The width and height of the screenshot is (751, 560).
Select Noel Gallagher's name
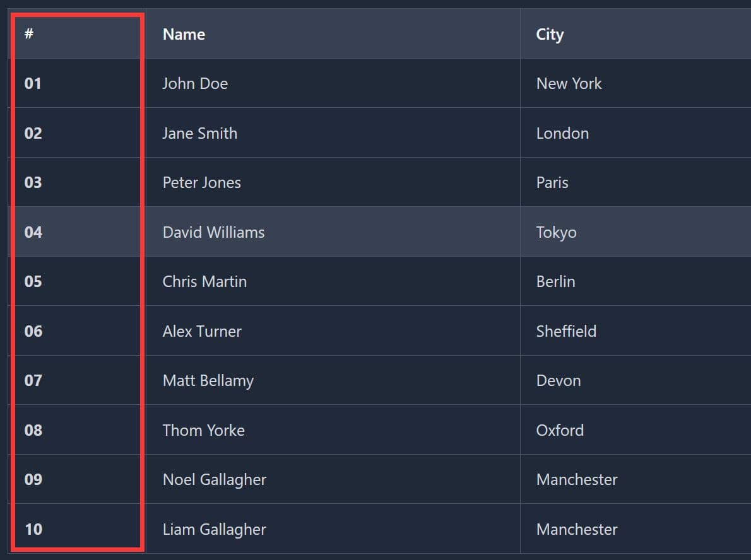pos(215,480)
